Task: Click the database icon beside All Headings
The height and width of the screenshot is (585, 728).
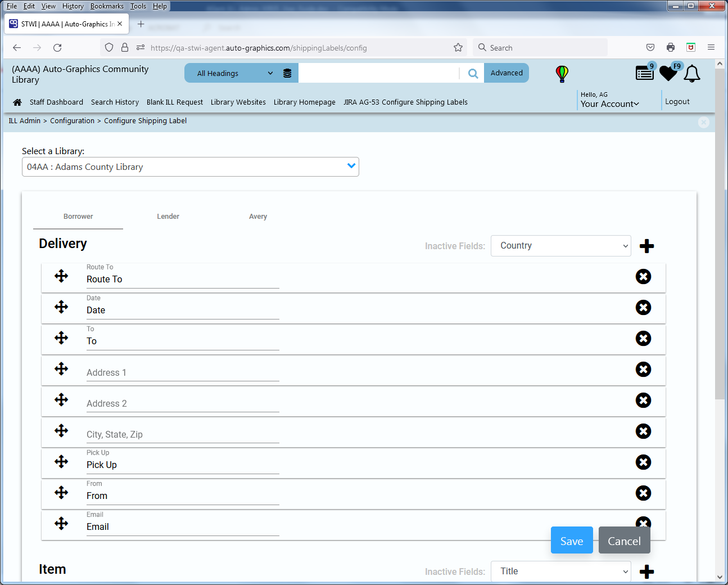Action: click(287, 73)
